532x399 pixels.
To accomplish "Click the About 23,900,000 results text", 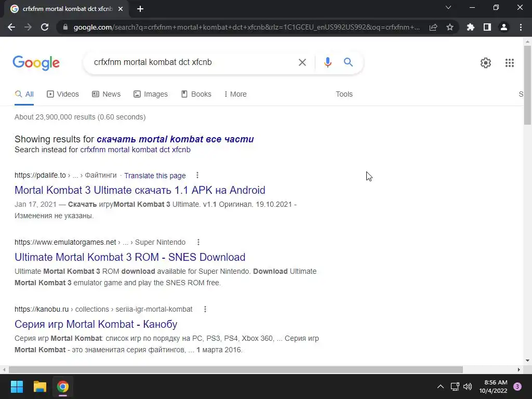I will click(x=80, y=117).
